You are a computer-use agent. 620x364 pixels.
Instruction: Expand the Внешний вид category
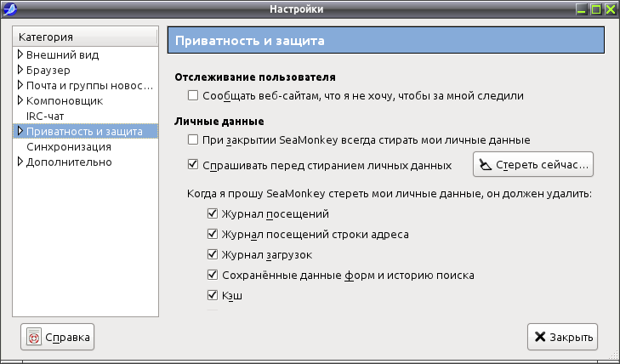(20, 54)
